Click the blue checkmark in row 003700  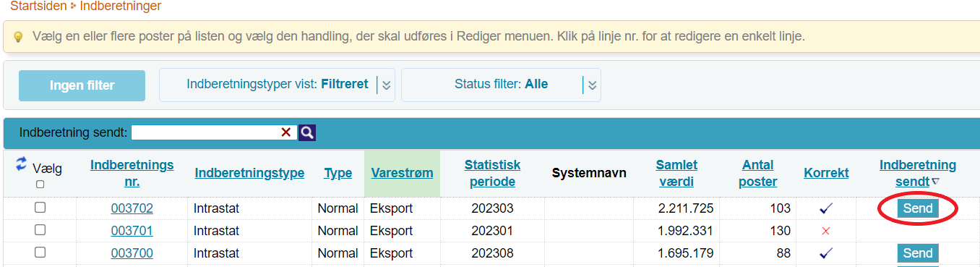point(826,253)
